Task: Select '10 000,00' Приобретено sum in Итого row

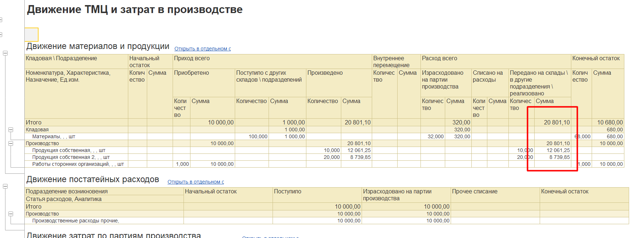Action: click(x=213, y=122)
